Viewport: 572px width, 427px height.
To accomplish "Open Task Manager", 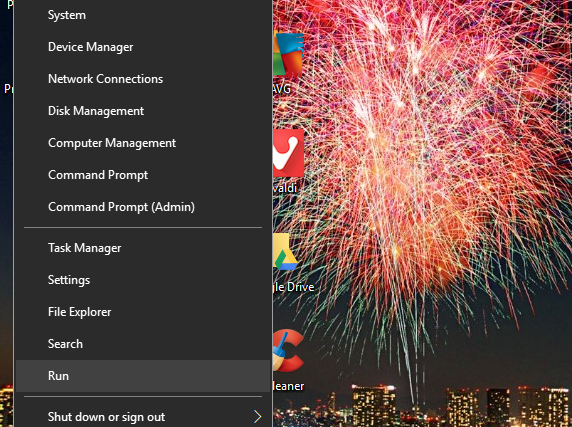I will click(x=143, y=248).
